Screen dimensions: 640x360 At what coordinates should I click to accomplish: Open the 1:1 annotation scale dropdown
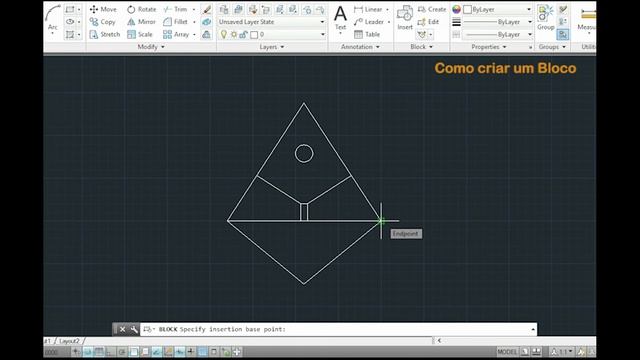click(562, 351)
